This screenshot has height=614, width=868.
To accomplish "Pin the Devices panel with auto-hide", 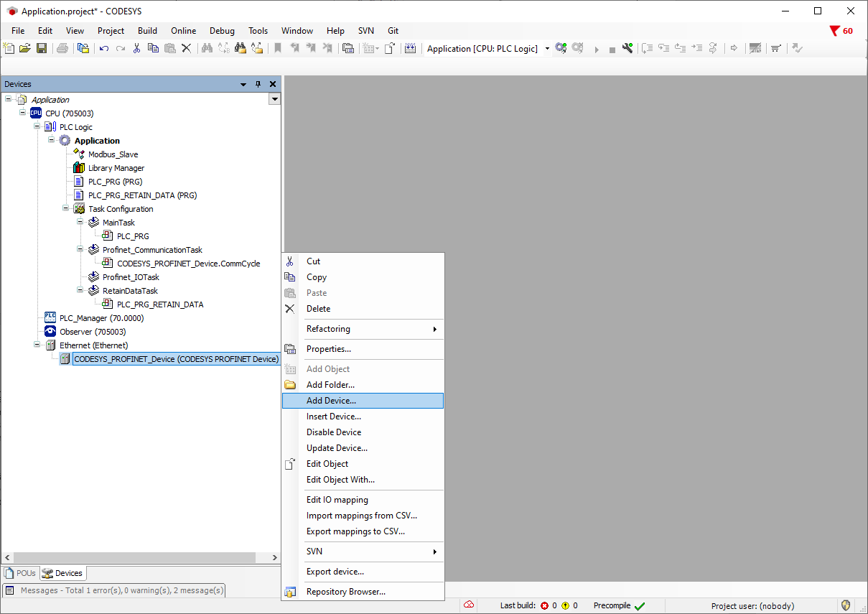I will pyautogui.click(x=258, y=84).
